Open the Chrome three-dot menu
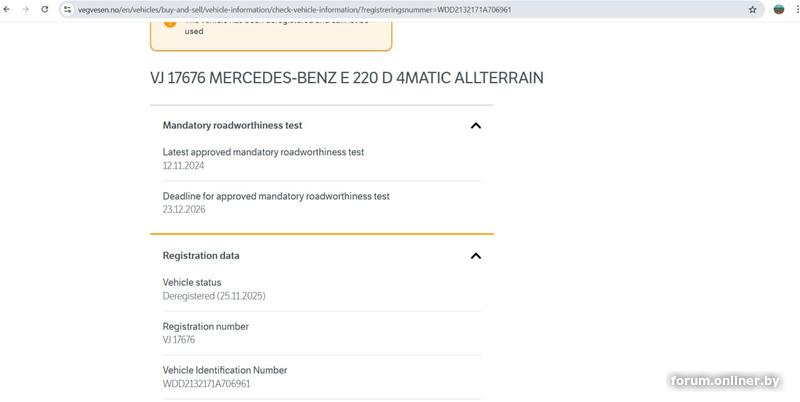The width and height of the screenshot is (800, 402). point(793,9)
